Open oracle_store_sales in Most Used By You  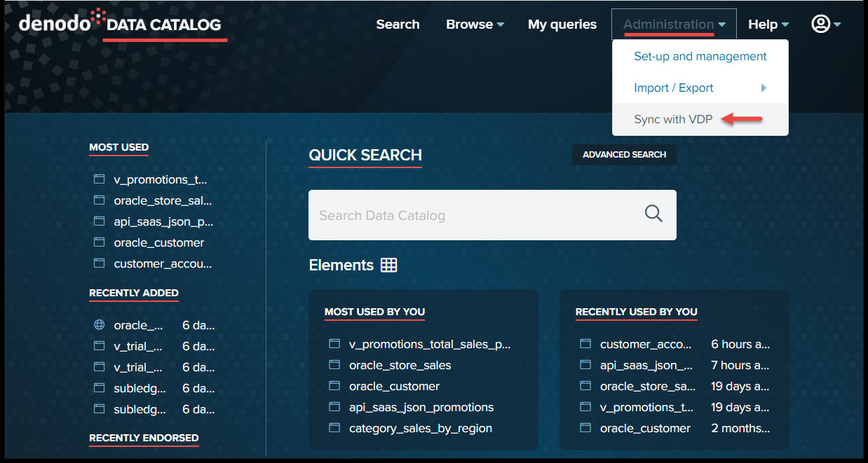400,365
